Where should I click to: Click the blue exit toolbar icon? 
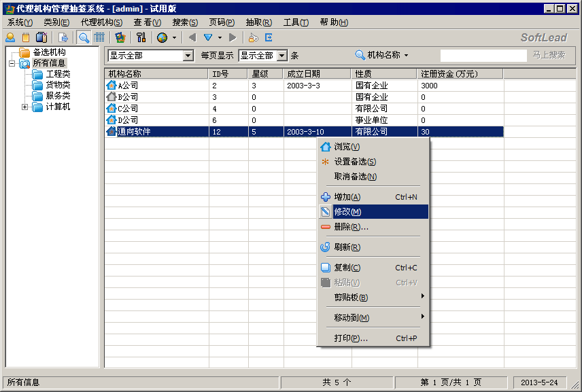pos(269,37)
